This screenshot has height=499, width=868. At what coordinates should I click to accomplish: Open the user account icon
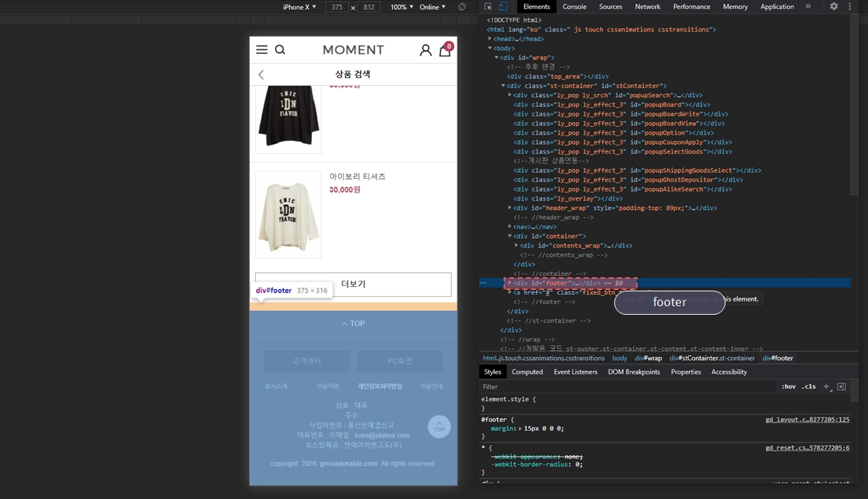(x=425, y=50)
